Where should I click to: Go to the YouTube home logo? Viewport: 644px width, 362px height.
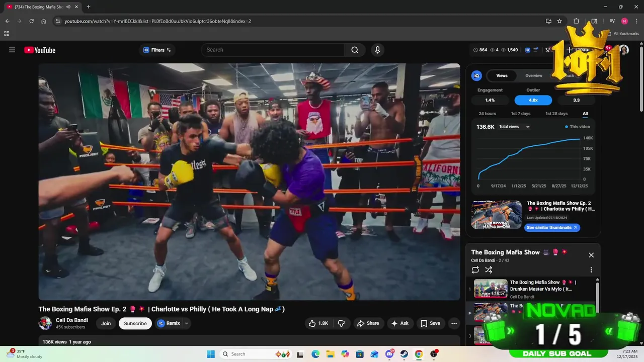click(x=40, y=50)
